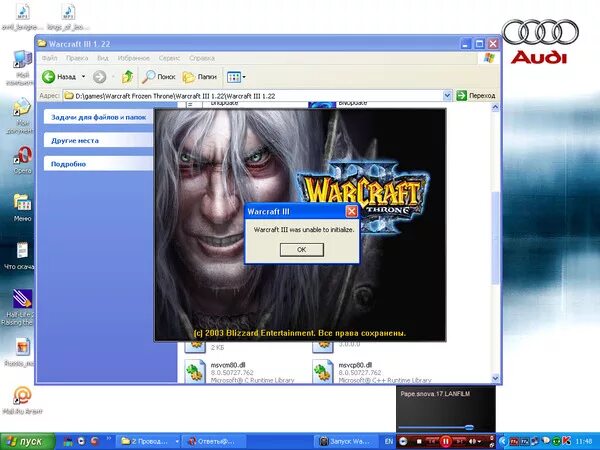This screenshot has width=600, height=450.
Task: Open the second MP3 file on desktop
Action: [68, 16]
